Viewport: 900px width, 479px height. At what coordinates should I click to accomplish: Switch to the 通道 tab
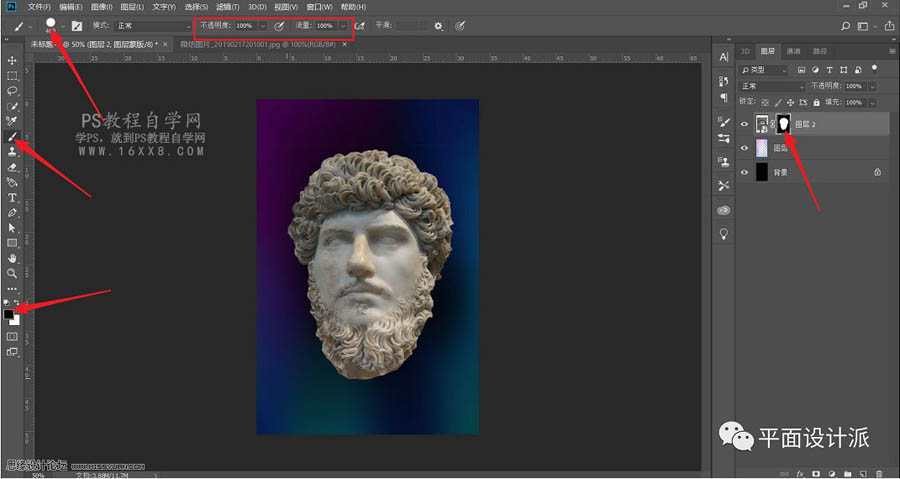coord(793,50)
